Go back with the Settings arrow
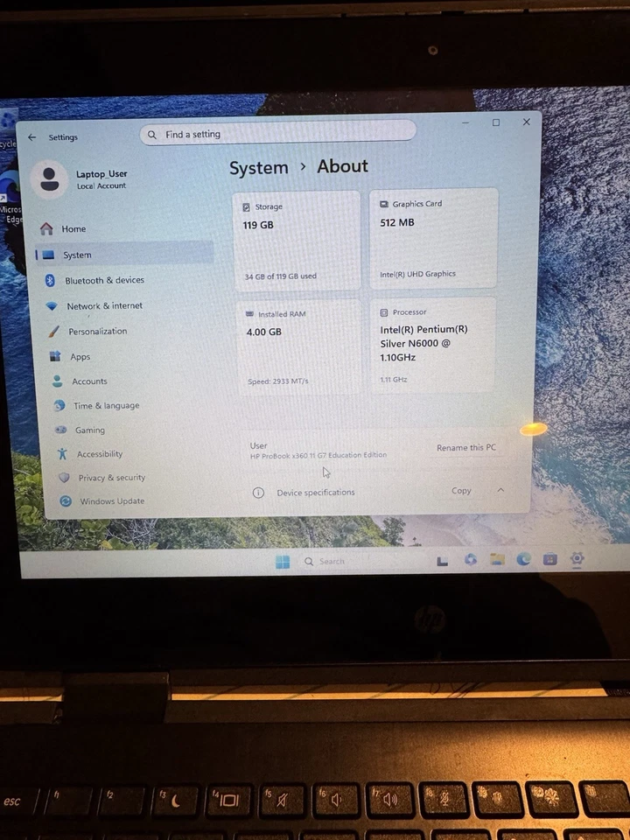 [32, 137]
